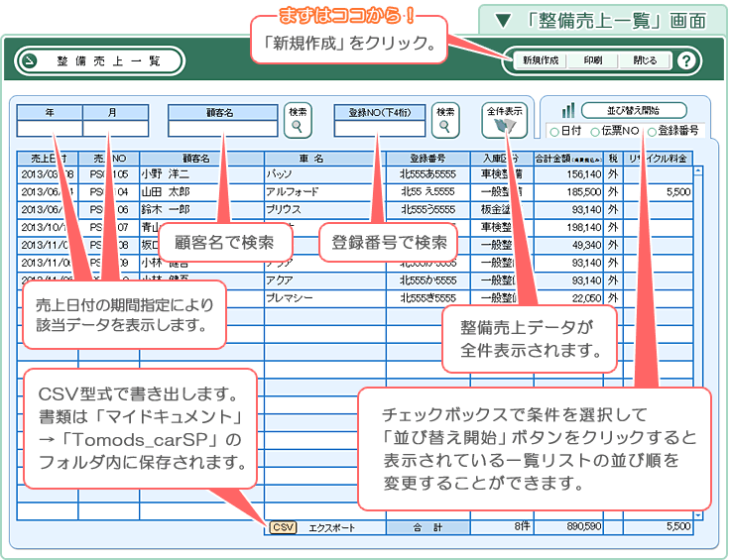Click registration 北555う5555 cell
729x560 pixels.
428,209
